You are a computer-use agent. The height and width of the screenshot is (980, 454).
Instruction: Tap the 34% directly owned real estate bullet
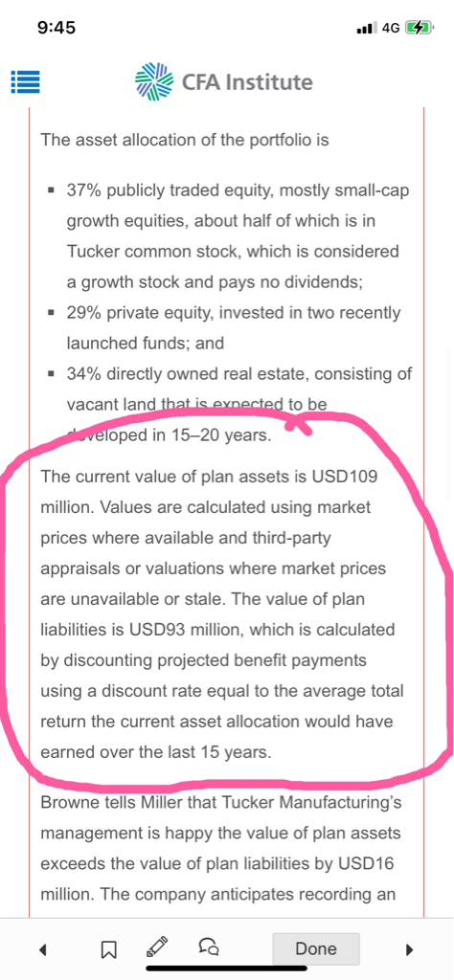coord(238,405)
